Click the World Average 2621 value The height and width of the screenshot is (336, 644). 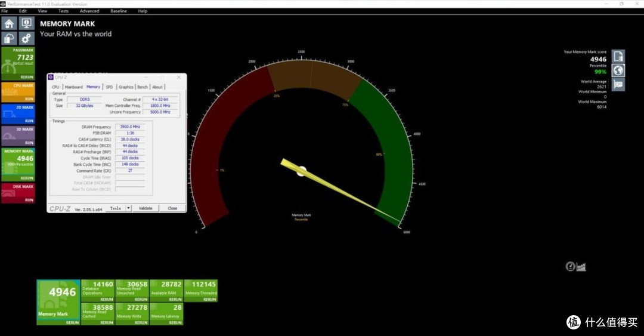pyautogui.click(x=602, y=87)
